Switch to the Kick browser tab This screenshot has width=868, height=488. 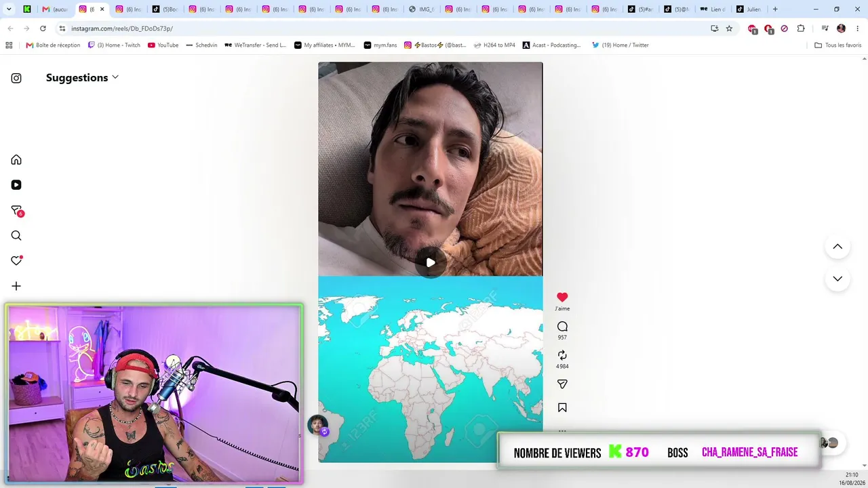[27, 9]
